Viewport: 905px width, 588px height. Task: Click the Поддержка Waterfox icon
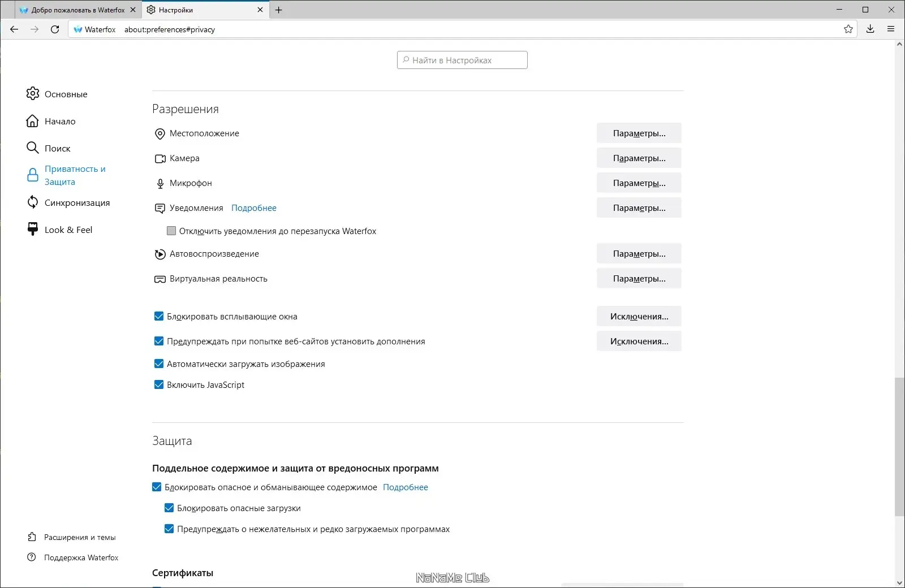click(x=31, y=557)
